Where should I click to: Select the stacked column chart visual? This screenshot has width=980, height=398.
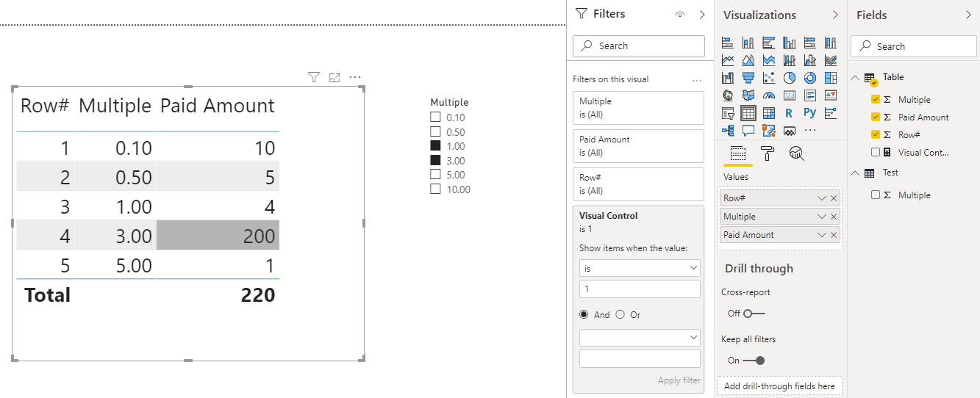(x=748, y=43)
